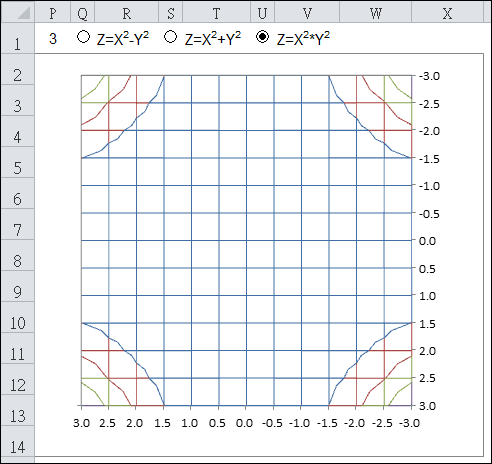Select column T header

[x=216, y=12]
